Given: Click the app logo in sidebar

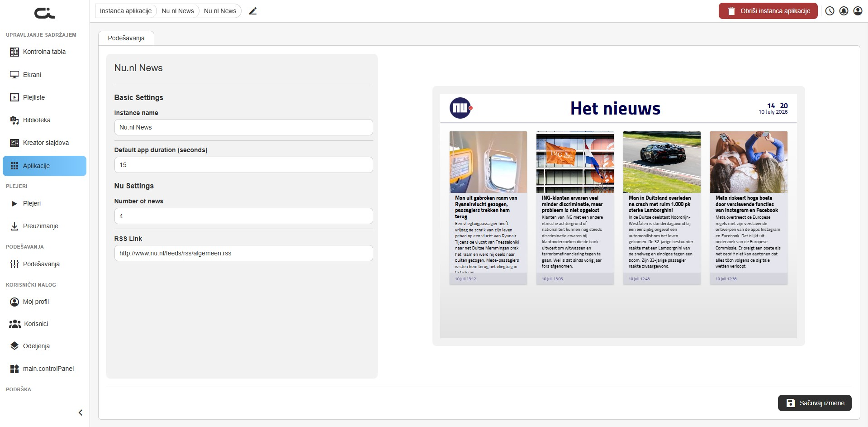Looking at the screenshot, I should [44, 14].
